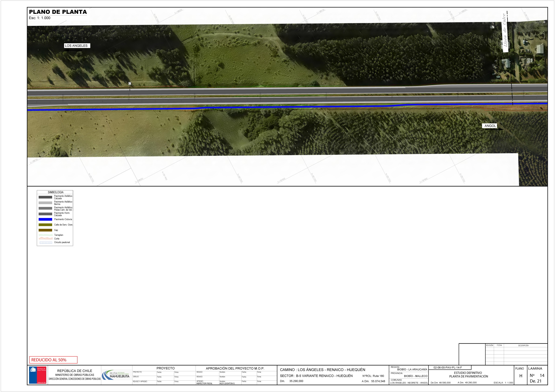555x392 pixels.
Task: Click 'PLANTA DE PAVIMENTACIÓN' text
Action: pyautogui.click(x=468, y=377)
